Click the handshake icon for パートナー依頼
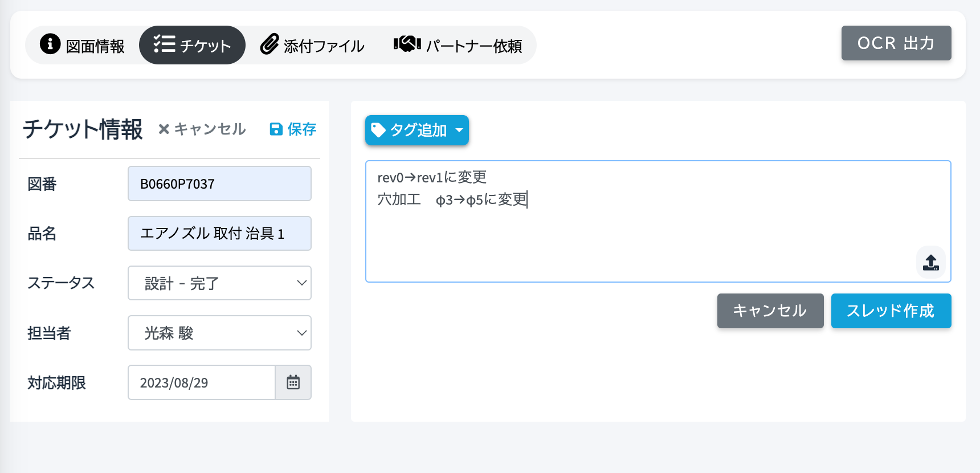This screenshot has height=473, width=980. coord(407,44)
